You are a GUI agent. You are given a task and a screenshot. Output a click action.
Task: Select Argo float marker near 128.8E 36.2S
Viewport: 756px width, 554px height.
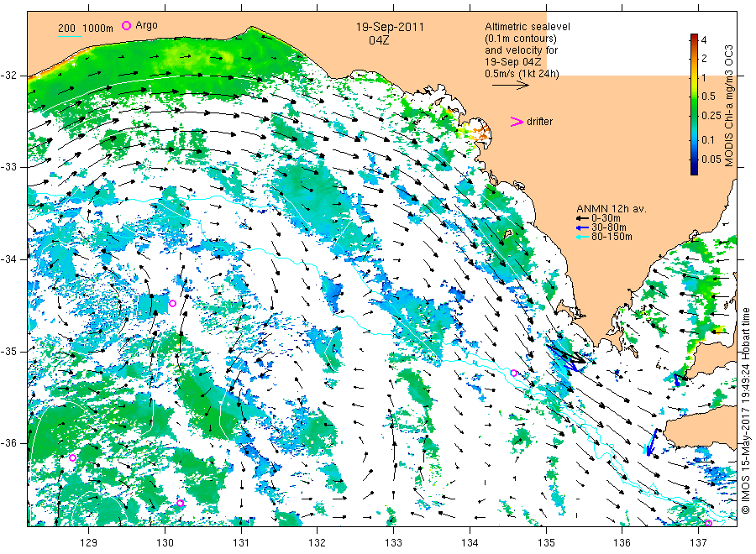[x=73, y=457]
